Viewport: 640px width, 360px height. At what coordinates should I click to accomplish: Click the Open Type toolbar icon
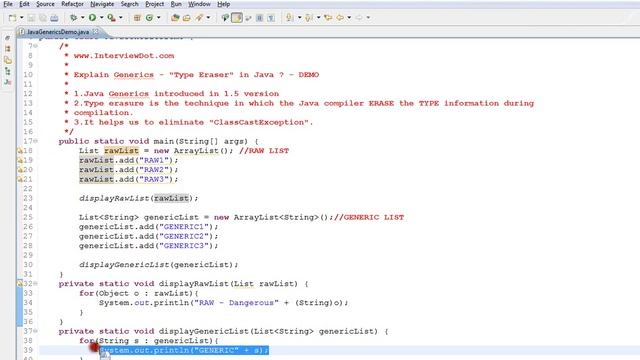[175, 18]
